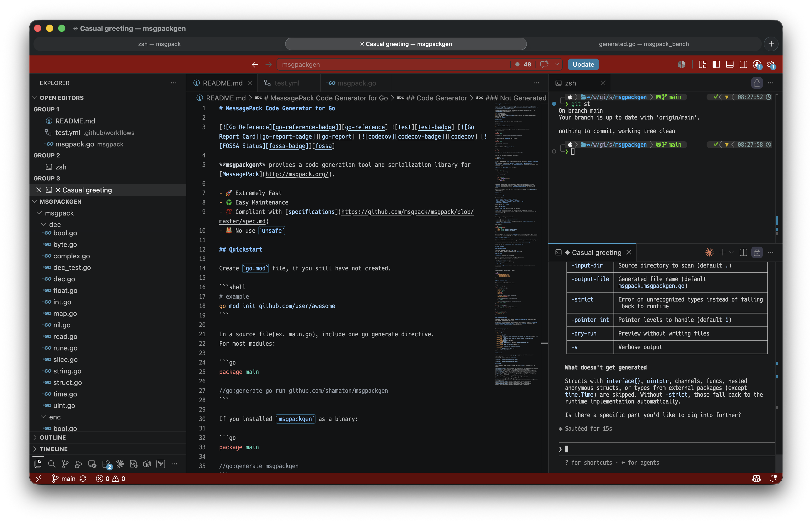This screenshot has height=523, width=812.
Task: Select the zsh terminal tab
Action: click(579, 83)
